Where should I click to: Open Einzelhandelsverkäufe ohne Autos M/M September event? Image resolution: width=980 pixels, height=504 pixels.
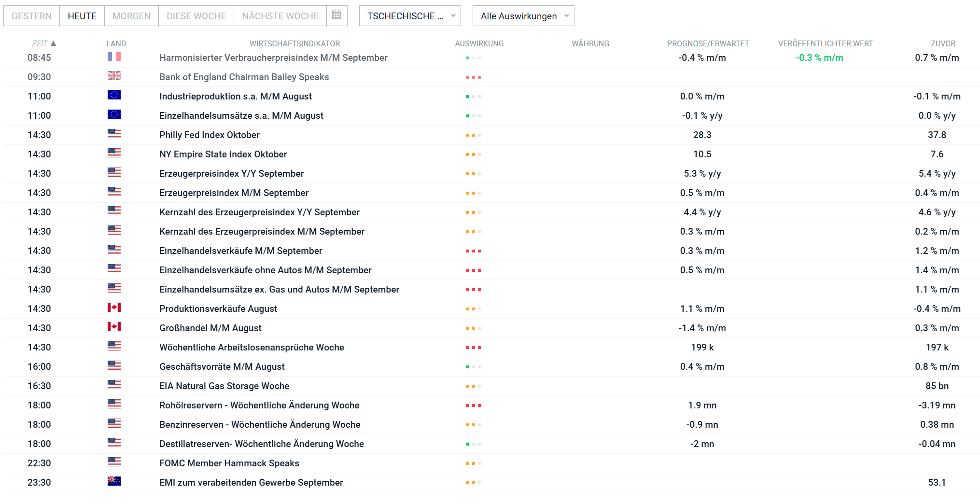[x=266, y=270]
